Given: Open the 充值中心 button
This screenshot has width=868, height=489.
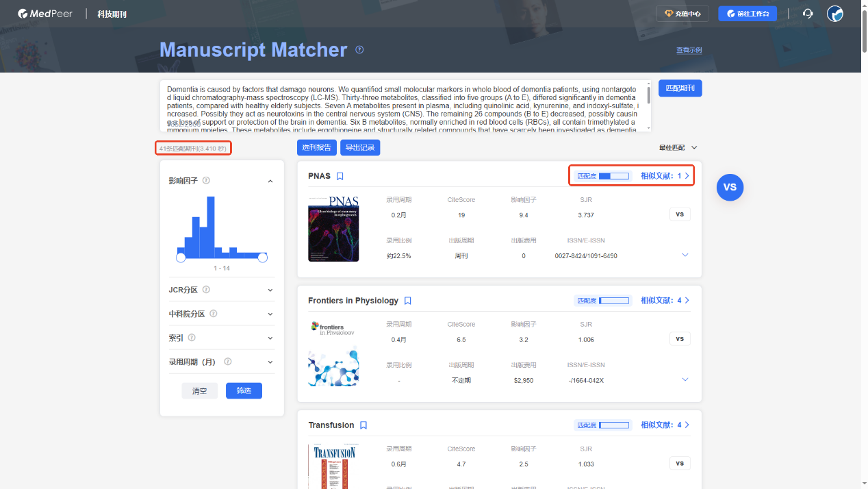Looking at the screenshot, I should point(682,14).
